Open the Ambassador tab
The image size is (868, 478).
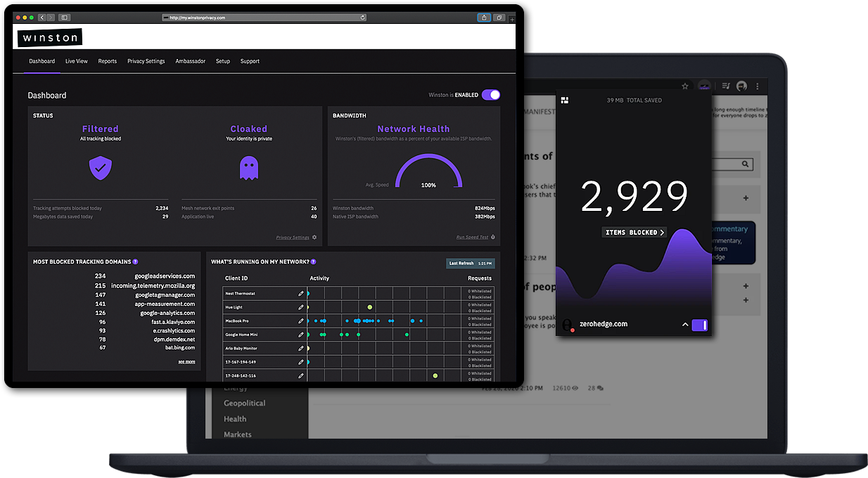click(191, 61)
